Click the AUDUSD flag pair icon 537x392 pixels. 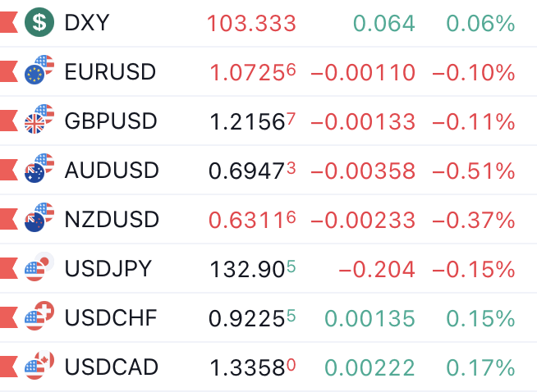point(39,170)
